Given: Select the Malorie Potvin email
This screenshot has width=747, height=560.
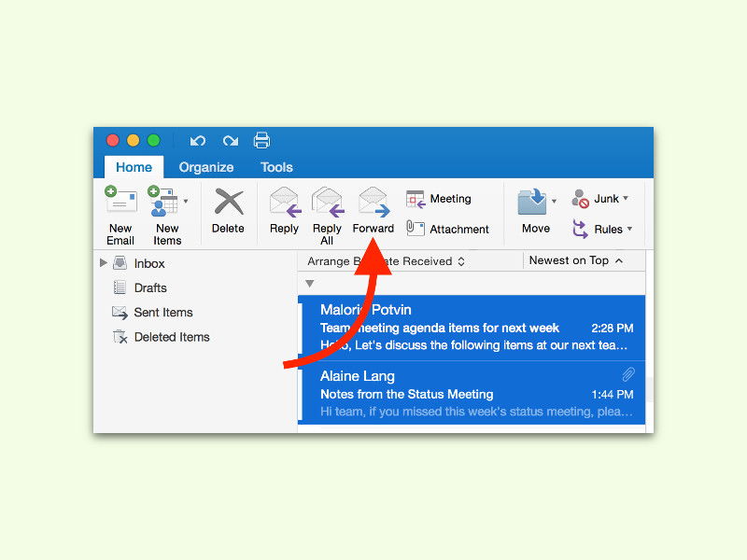Looking at the screenshot, I should 472,328.
